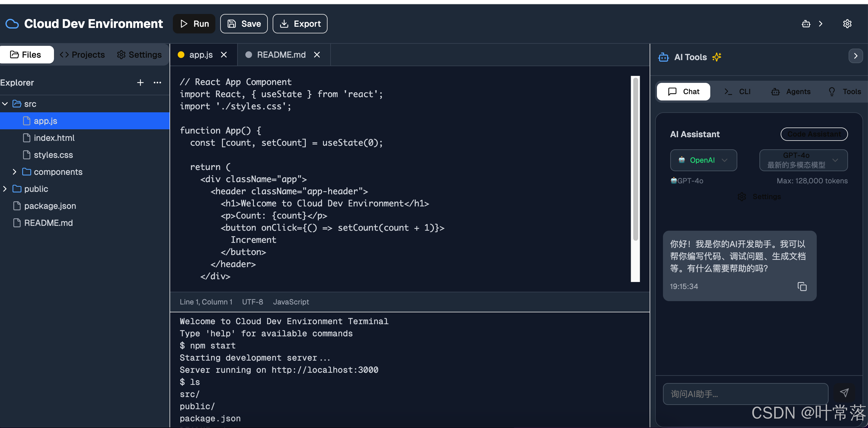The image size is (868, 428).
Task: Send the message with paper plane icon
Action: pos(844,393)
